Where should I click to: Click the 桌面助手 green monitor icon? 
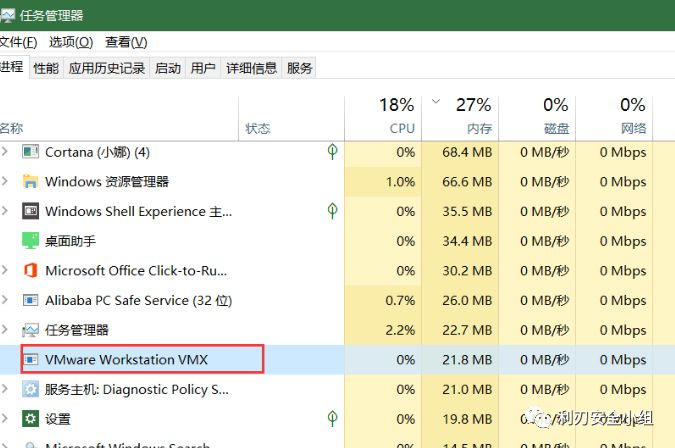point(30,241)
